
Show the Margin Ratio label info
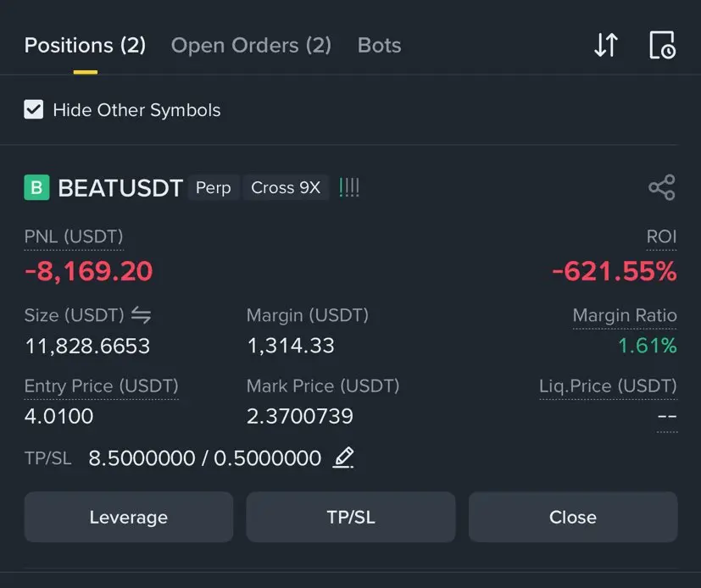pyautogui.click(x=625, y=315)
